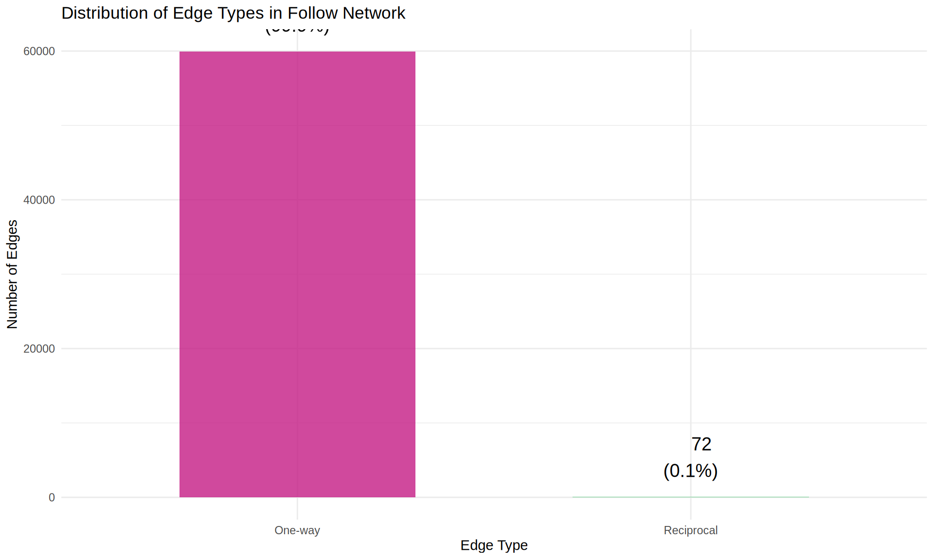The height and width of the screenshot is (560, 934).
Task: Click the thin green Reciprocal bar
Action: click(690, 497)
